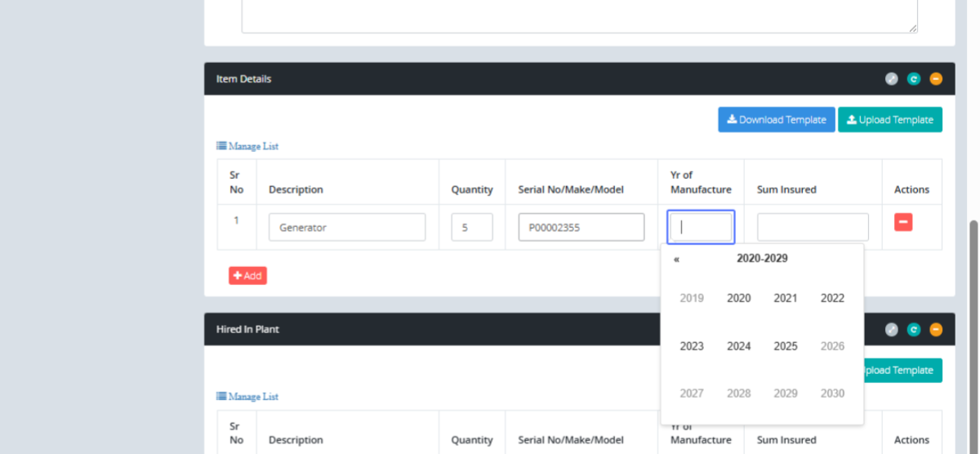This screenshot has width=980, height=454.
Task: Open Manage List link under Hired In Plant
Action: click(x=247, y=397)
